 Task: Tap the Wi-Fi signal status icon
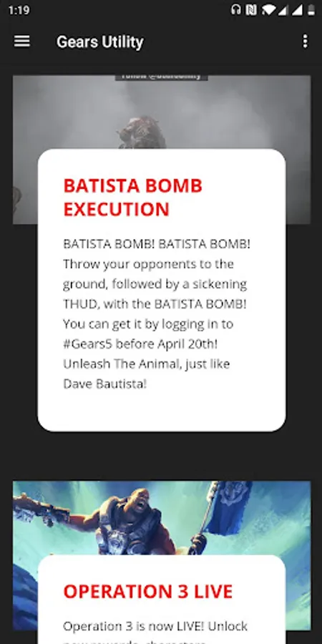click(x=268, y=10)
